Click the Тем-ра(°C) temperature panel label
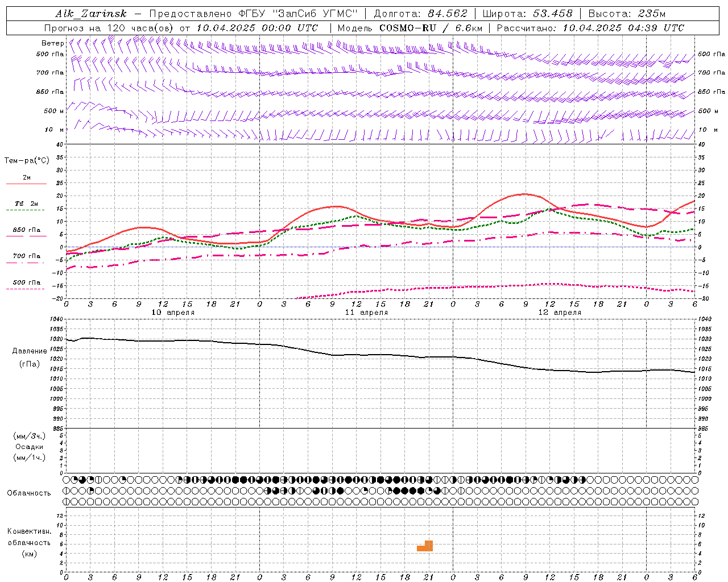728x582 pixels. 27,161
